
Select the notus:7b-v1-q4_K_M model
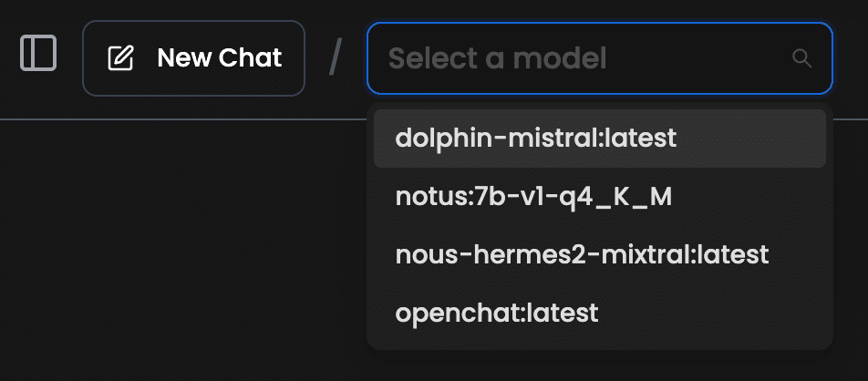pyautogui.click(x=600, y=197)
